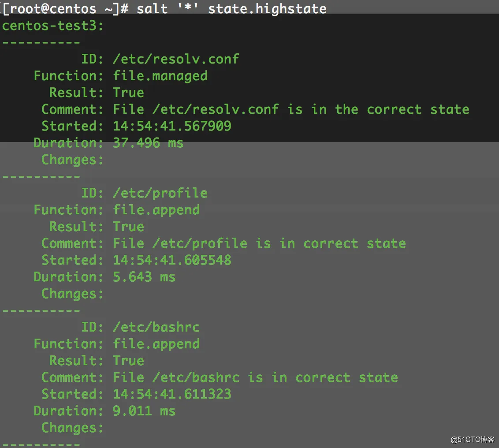Click the centos-test3 minion name
Viewport: 499px width, 448px height.
click(x=52, y=26)
